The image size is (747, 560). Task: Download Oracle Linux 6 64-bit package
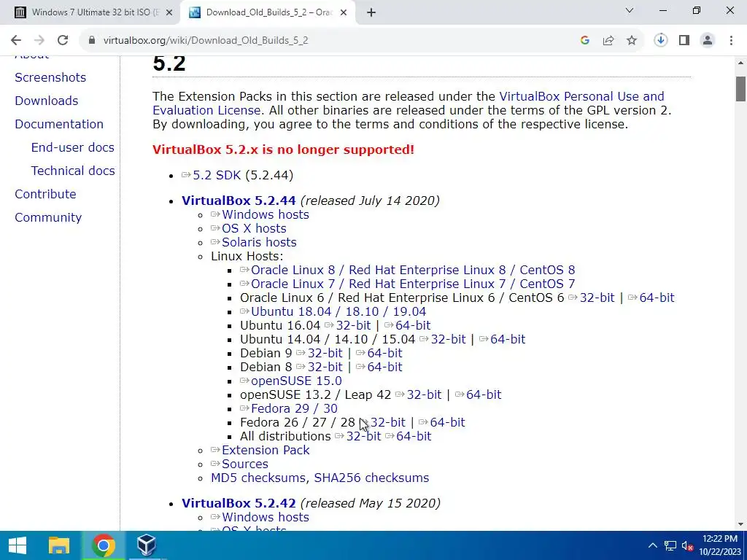point(657,297)
